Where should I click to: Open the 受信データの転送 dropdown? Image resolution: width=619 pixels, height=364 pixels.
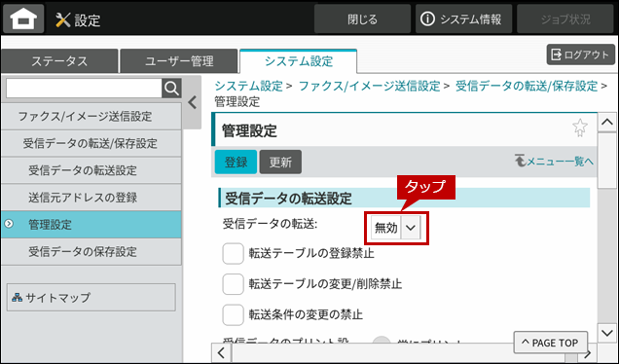pos(395,228)
